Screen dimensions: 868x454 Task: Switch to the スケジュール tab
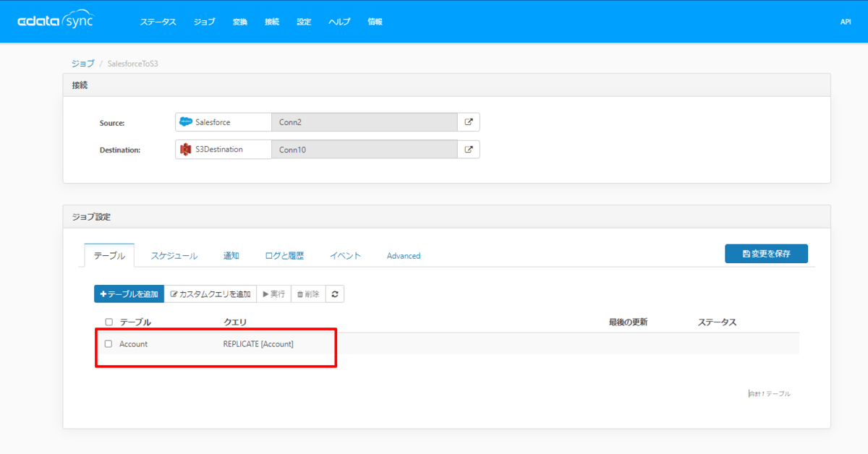pyautogui.click(x=174, y=256)
